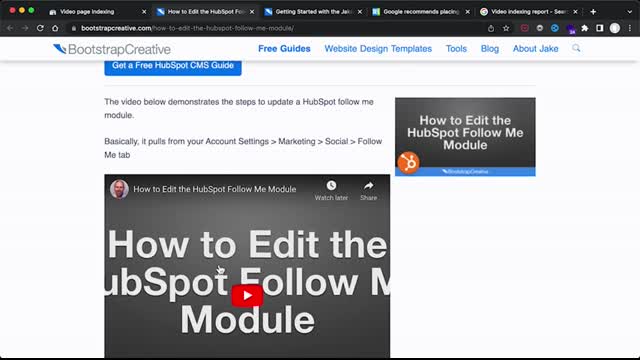This screenshot has height=360, width=640.
Task: Click the share page icon in address bar
Action: [x=491, y=28]
